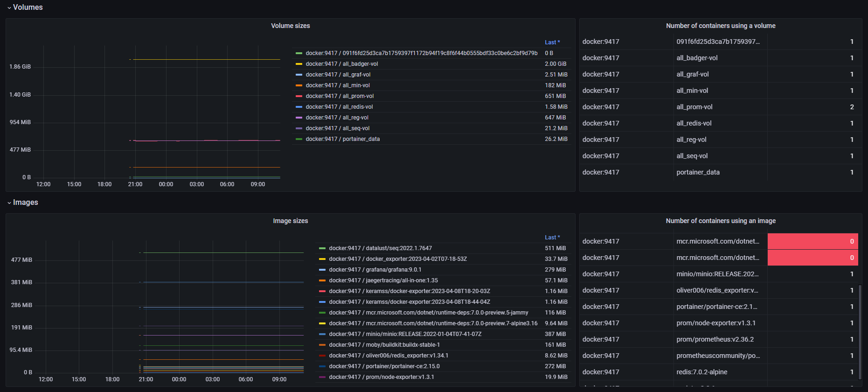Toggle series runtime-deps:7.0.0-preview.7-alpine3.16
Image resolution: width=868 pixels, height=392 pixels.
[x=433, y=323]
